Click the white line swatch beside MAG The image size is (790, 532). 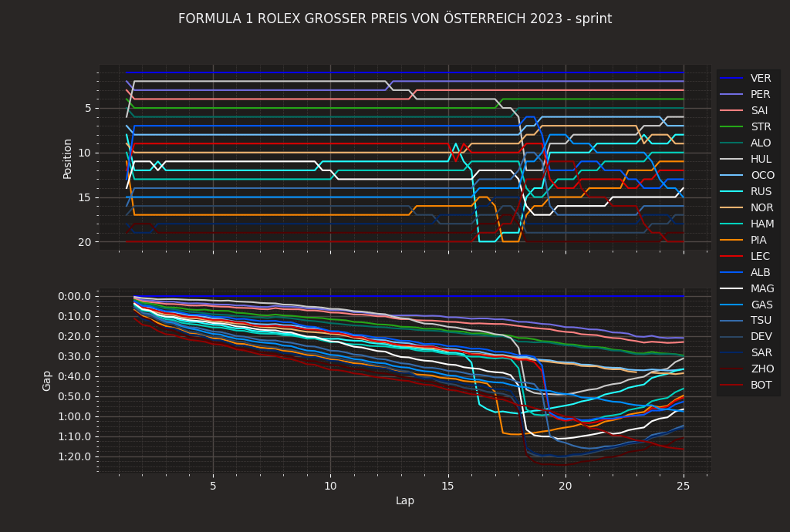point(731,288)
